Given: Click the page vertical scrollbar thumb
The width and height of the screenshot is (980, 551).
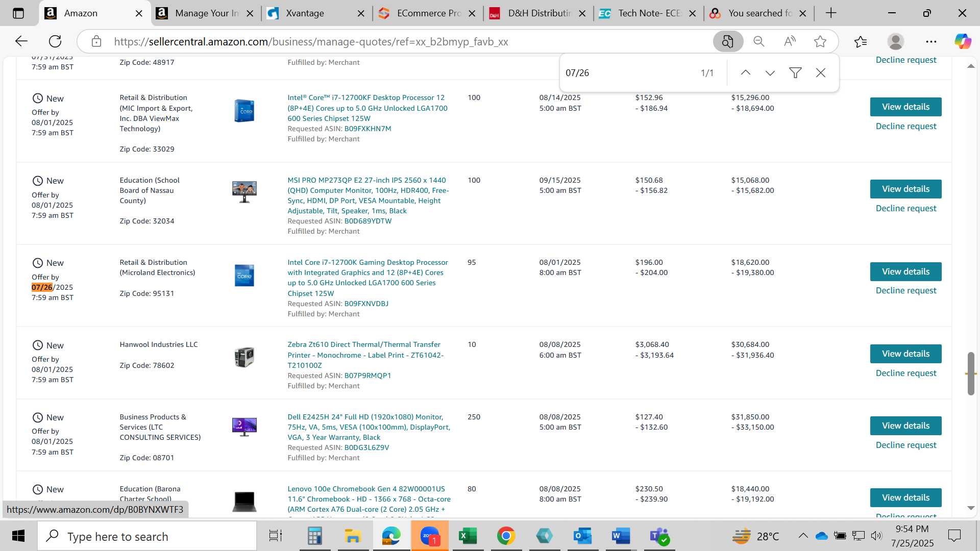Looking at the screenshot, I should pos(971,373).
